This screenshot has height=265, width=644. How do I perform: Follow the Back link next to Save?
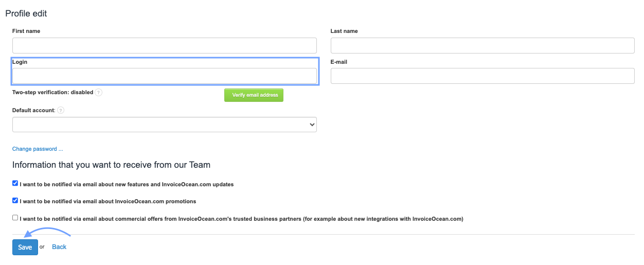click(x=59, y=247)
